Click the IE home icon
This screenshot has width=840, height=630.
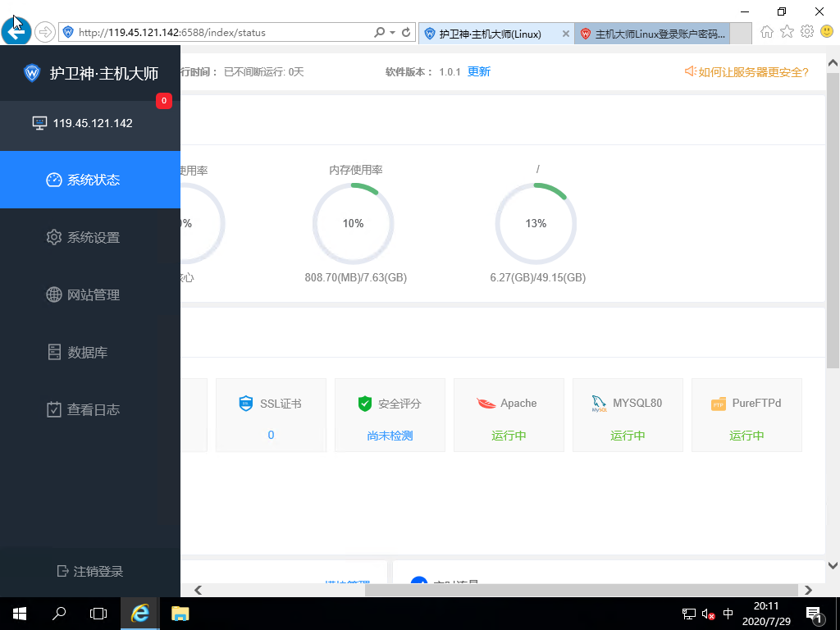point(767,32)
